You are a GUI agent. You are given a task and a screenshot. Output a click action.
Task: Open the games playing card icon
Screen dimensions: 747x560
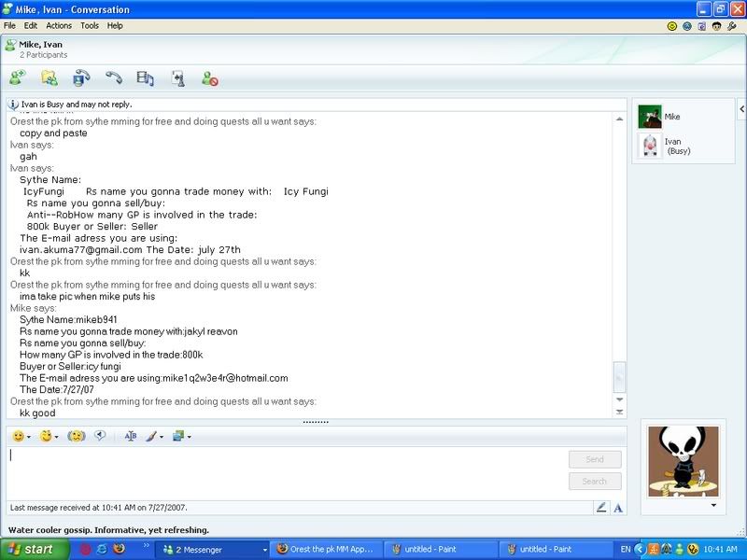pyautogui.click(x=176, y=79)
